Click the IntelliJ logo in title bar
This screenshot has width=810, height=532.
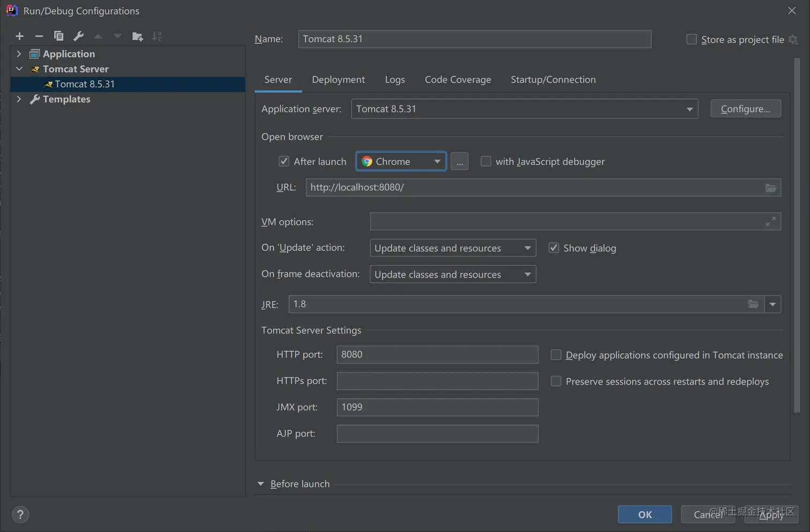(x=11, y=10)
